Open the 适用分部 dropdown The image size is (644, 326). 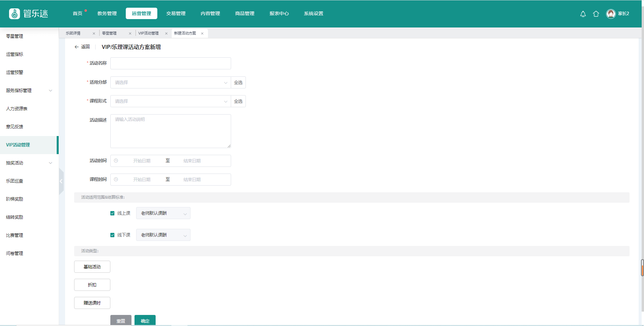click(x=170, y=82)
